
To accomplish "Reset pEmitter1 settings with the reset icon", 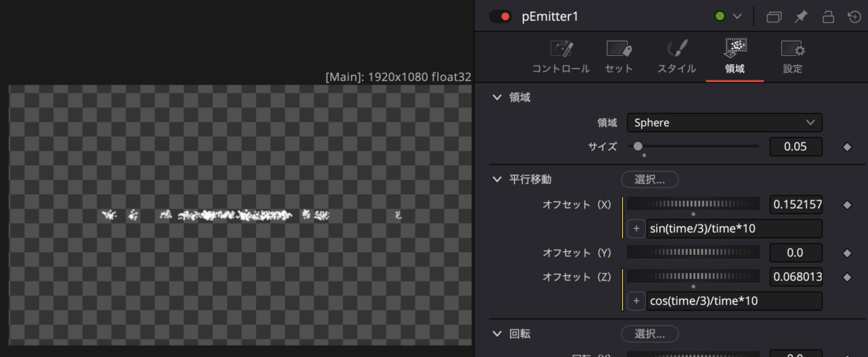I will (x=855, y=16).
